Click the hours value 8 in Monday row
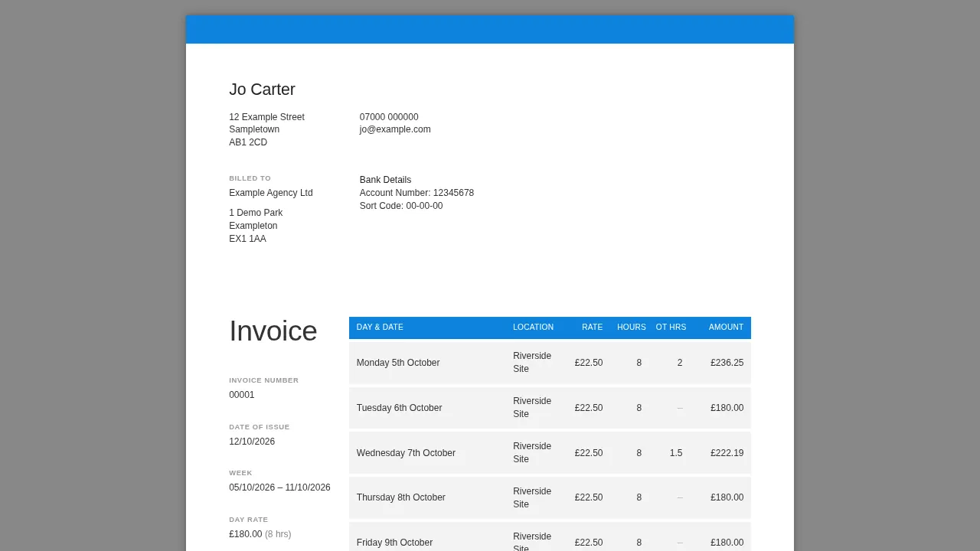Viewport: 980px width, 551px height. click(639, 363)
